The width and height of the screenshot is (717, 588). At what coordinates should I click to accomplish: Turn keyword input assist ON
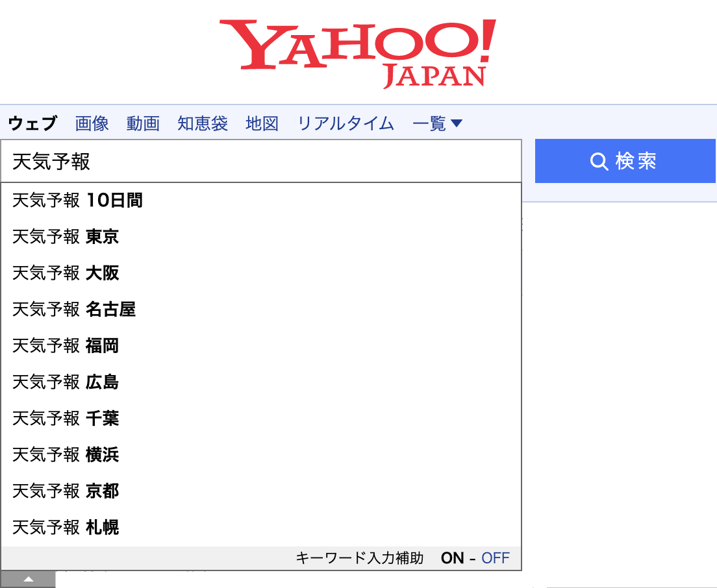click(452, 558)
